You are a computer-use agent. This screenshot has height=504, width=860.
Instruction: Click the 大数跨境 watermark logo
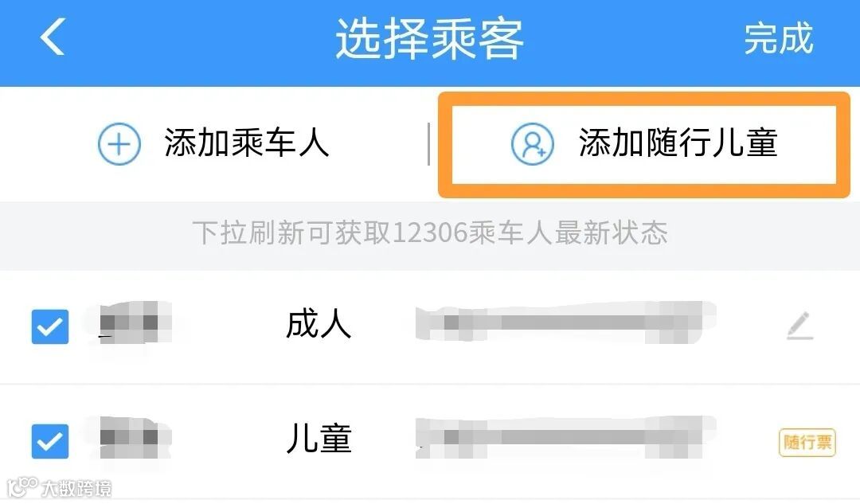click(59, 487)
